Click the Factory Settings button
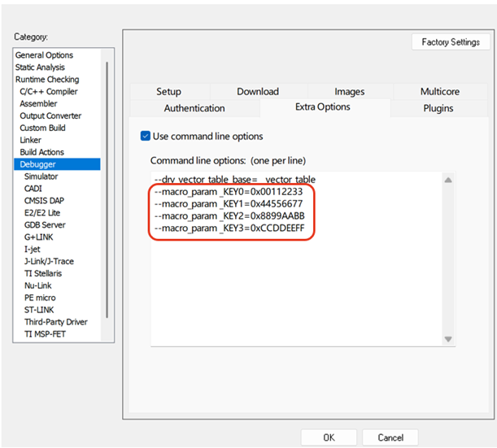Viewport: 497px width, 448px height. (x=451, y=41)
